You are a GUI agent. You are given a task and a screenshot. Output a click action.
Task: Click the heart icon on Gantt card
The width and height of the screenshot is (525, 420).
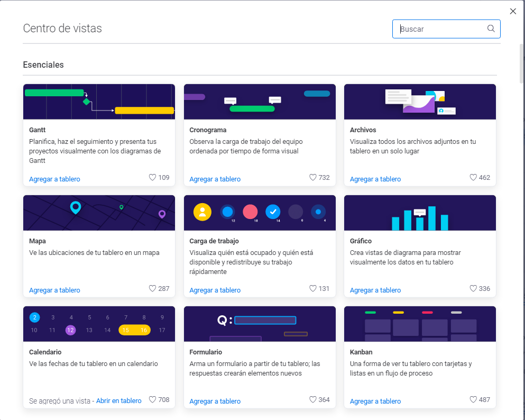pos(153,178)
